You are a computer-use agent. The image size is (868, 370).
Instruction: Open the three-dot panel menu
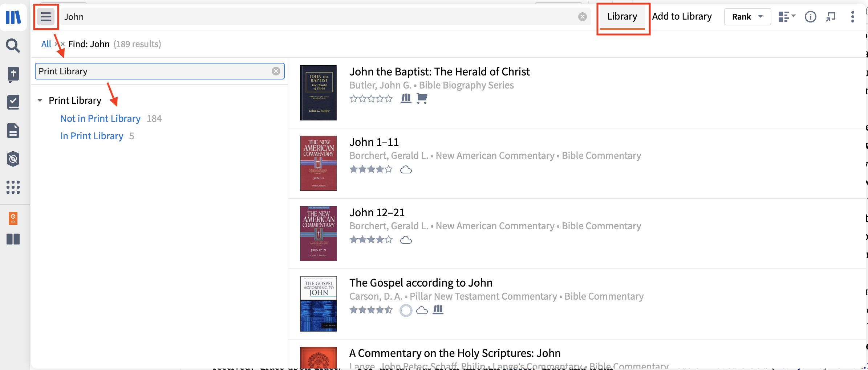point(853,17)
